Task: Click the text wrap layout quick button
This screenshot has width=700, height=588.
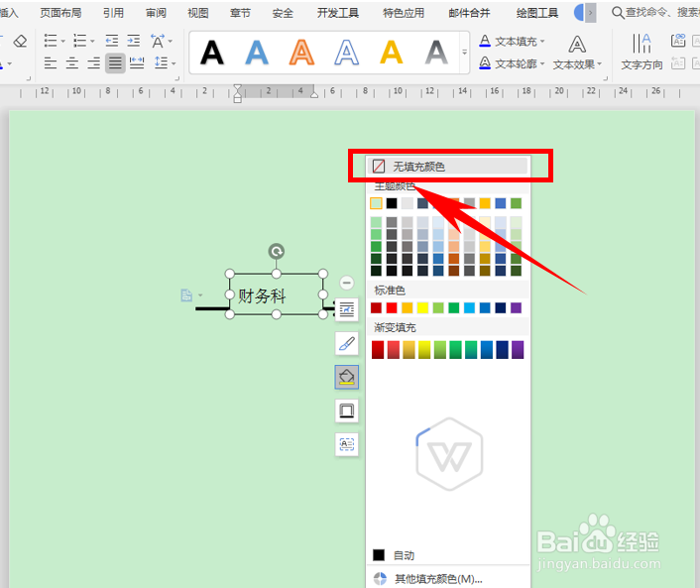Action: click(x=347, y=309)
